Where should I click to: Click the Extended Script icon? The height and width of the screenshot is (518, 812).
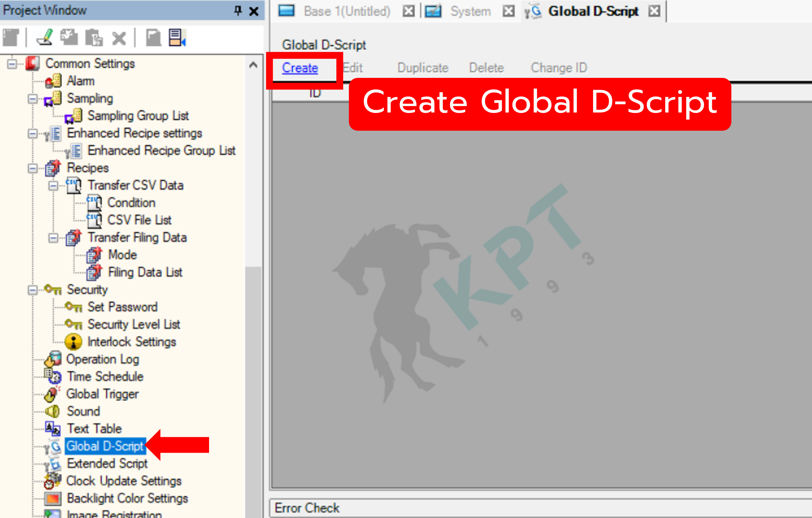[53, 464]
